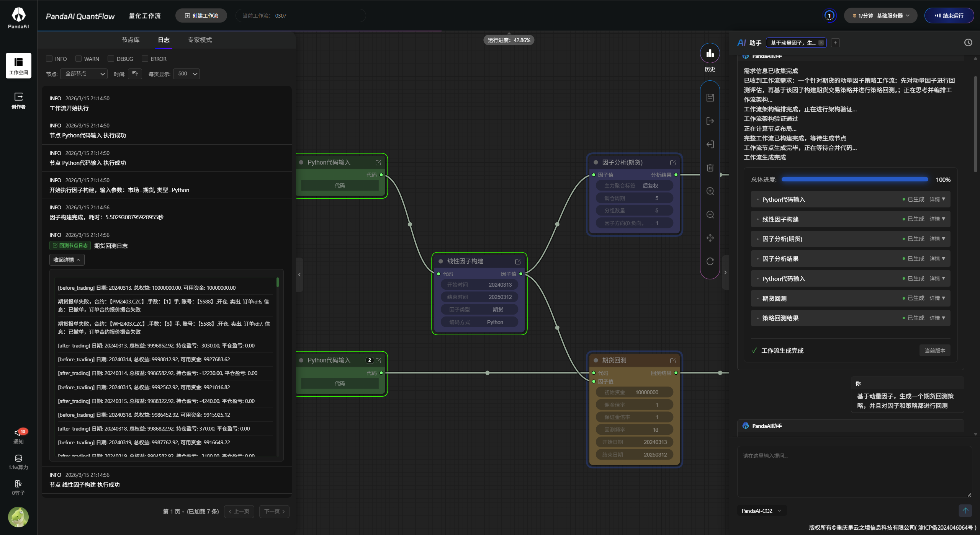Open the 创作者 creator section
The width and height of the screenshot is (980, 535).
18,101
